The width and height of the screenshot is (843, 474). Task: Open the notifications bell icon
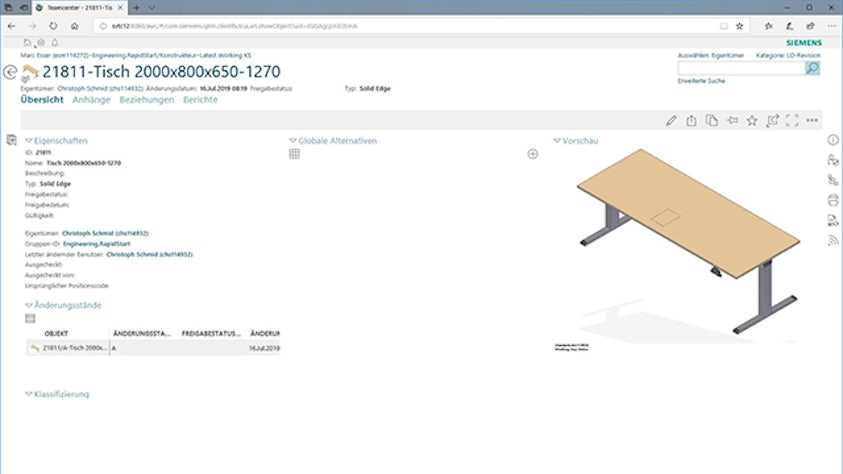(55, 42)
